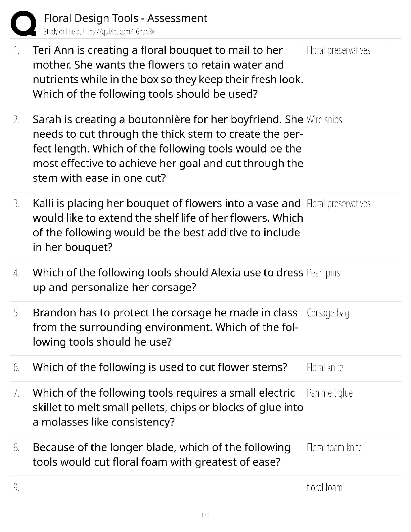Click the 'floral foam' answer in row 9
The image size is (411, 532).
point(324,487)
